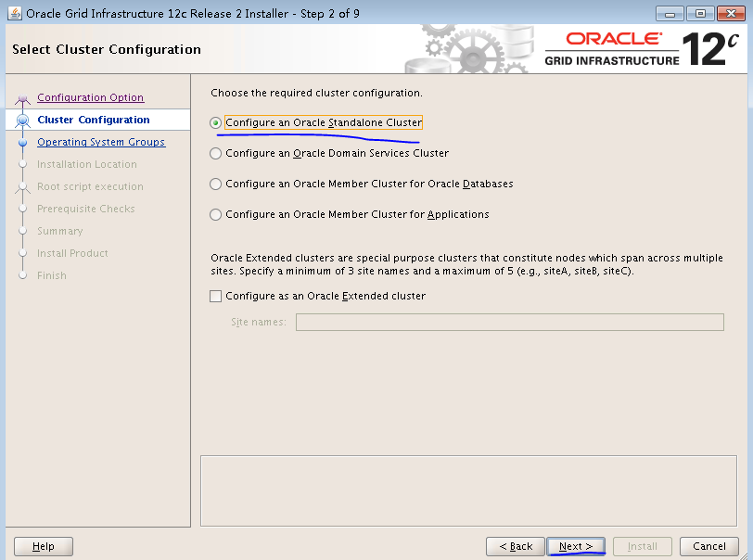Screen dimensions: 753x560
Task: Minimize the installer window
Action: click(670, 14)
